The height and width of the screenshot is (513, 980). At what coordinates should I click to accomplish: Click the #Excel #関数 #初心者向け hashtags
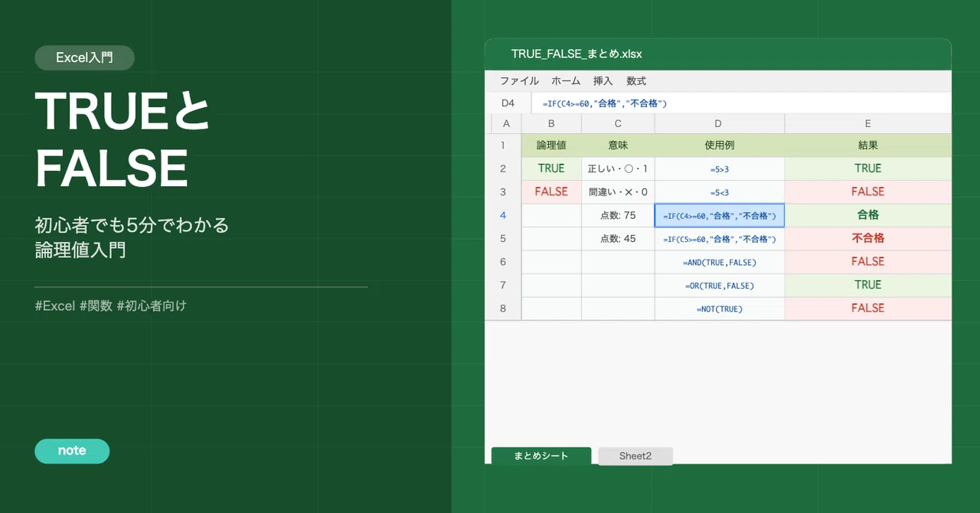[111, 306]
